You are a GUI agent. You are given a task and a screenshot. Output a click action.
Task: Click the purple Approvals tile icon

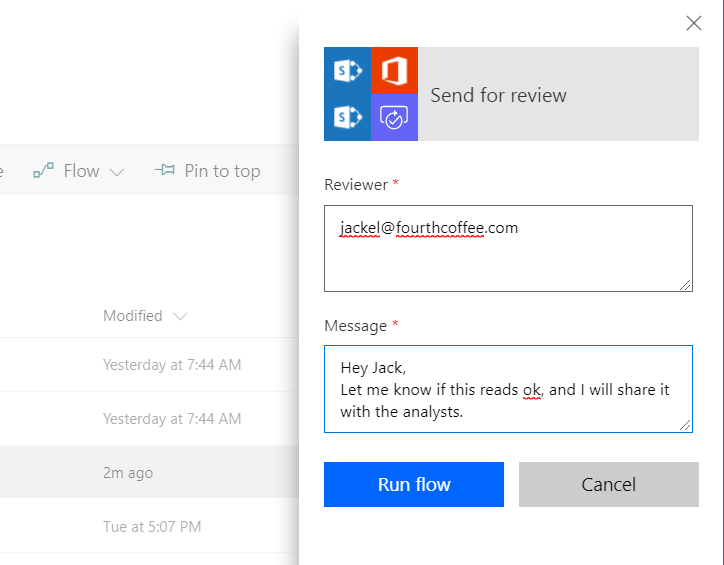coord(394,118)
